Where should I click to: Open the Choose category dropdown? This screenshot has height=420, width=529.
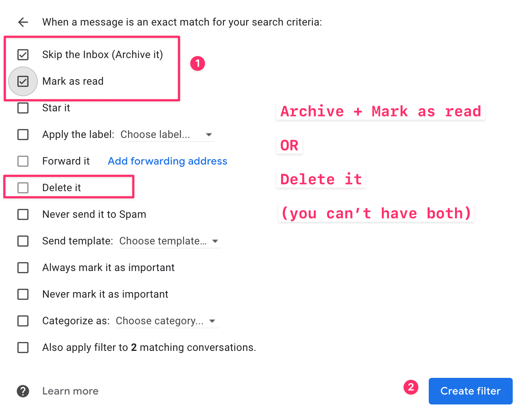click(167, 321)
